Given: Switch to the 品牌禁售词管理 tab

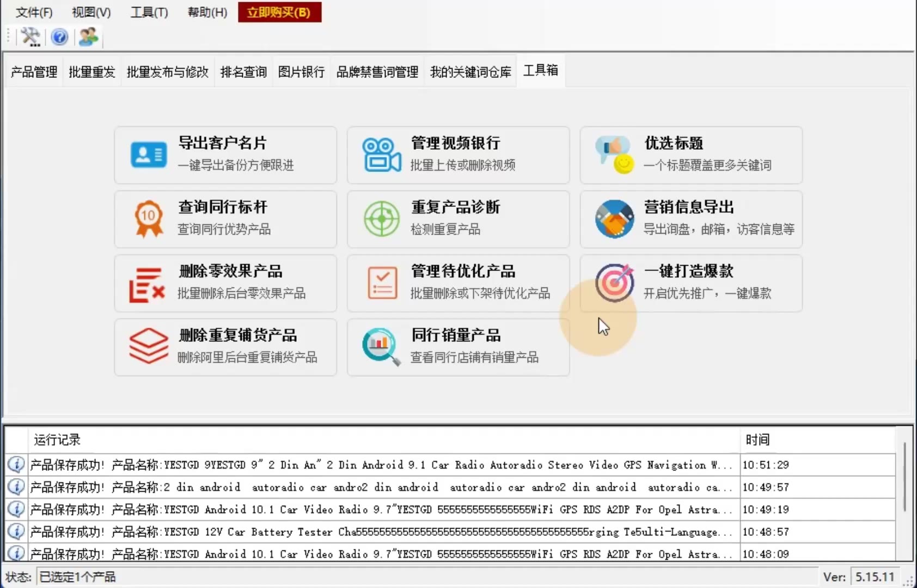Looking at the screenshot, I should point(377,72).
